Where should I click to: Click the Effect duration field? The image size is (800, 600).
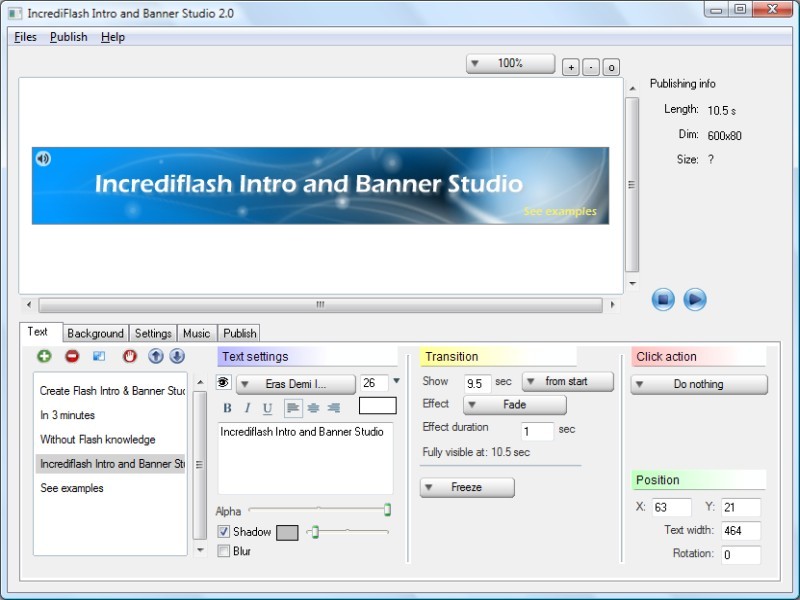point(537,432)
